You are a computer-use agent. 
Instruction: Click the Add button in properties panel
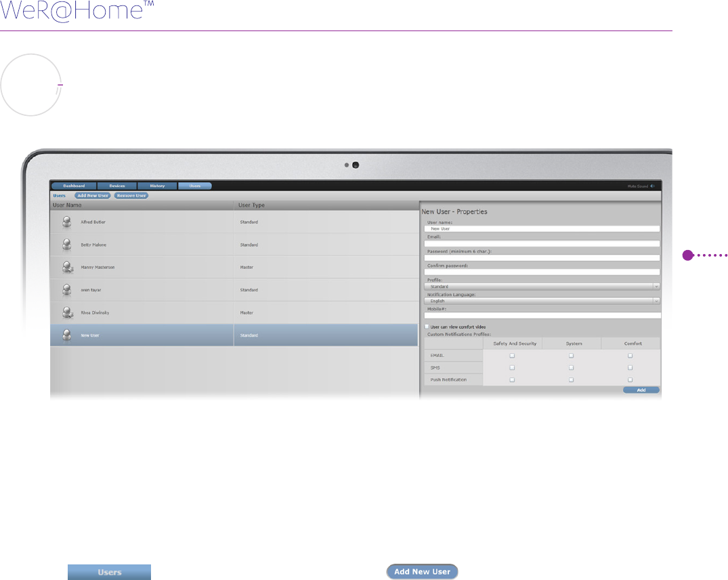click(641, 390)
